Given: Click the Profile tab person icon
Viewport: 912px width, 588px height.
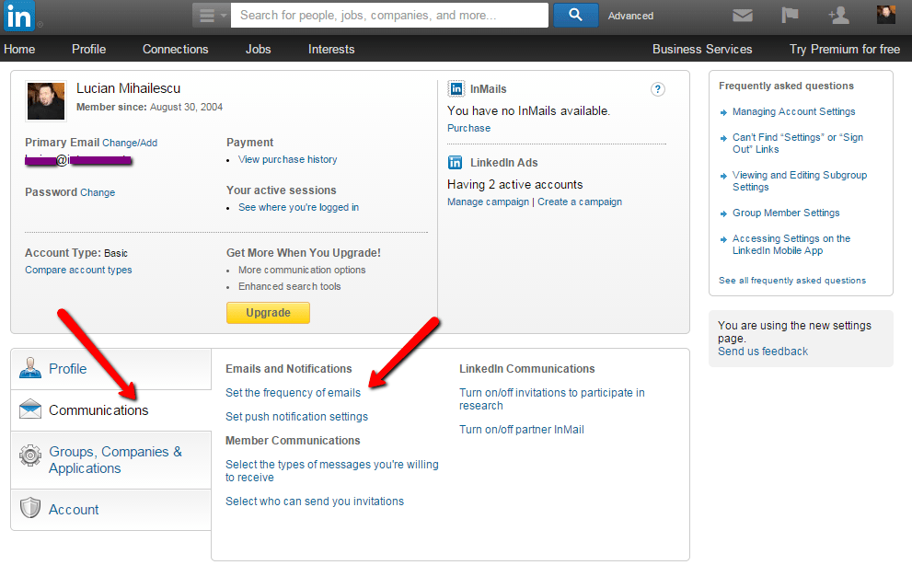Looking at the screenshot, I should [x=30, y=368].
